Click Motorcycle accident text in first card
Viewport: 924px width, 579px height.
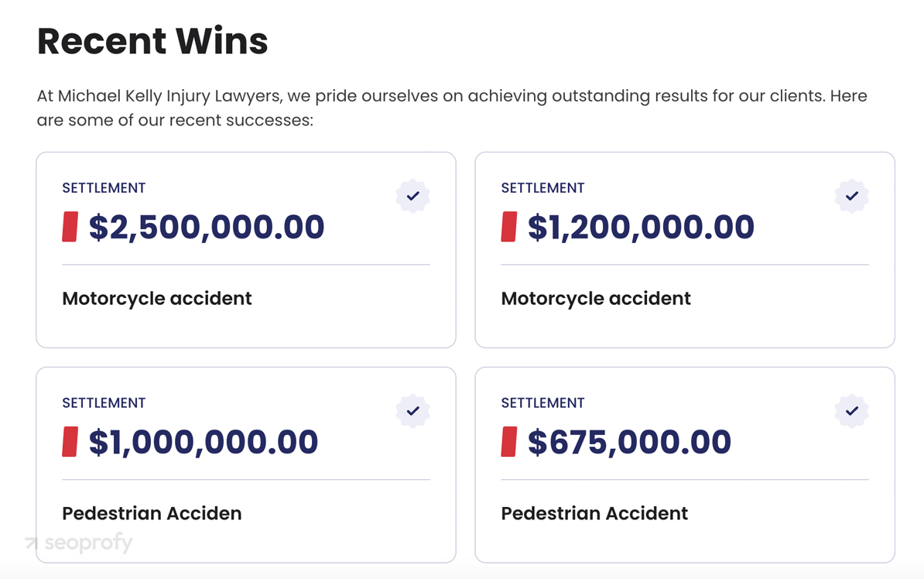(157, 299)
